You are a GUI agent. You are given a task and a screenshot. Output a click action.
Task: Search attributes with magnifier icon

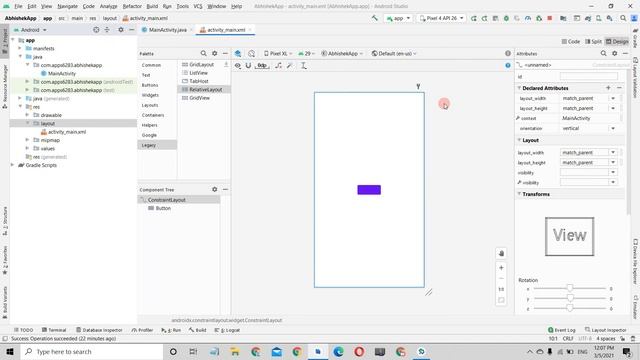coord(603,53)
